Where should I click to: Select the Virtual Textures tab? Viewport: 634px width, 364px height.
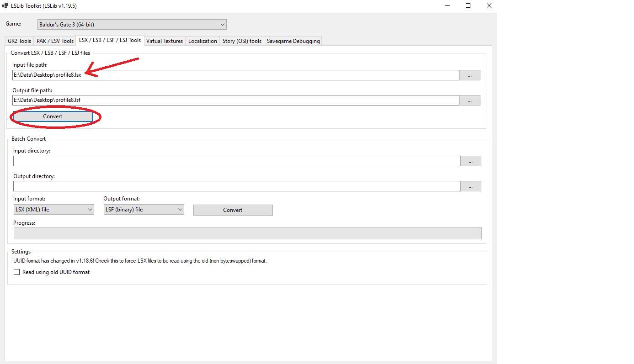click(x=165, y=41)
